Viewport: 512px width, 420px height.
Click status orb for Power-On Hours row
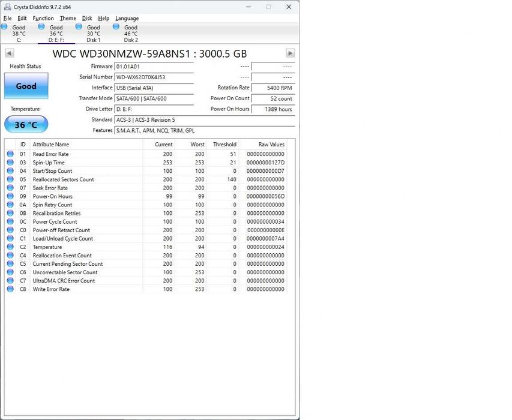10,196
